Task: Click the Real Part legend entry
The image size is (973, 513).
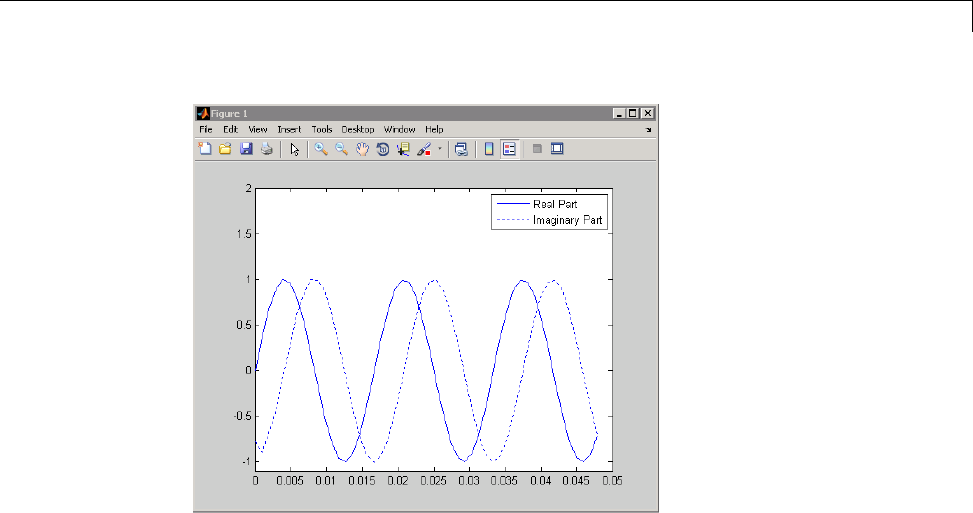Action: (554, 204)
